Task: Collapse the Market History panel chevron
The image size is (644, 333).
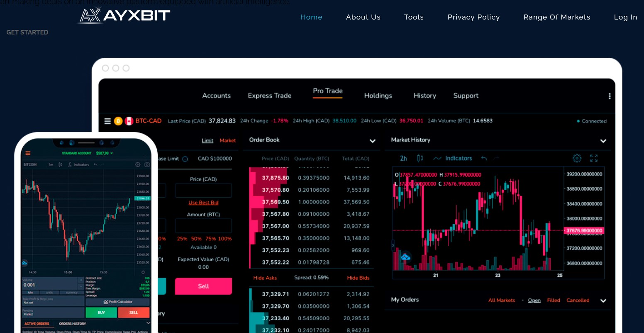Action: click(603, 141)
